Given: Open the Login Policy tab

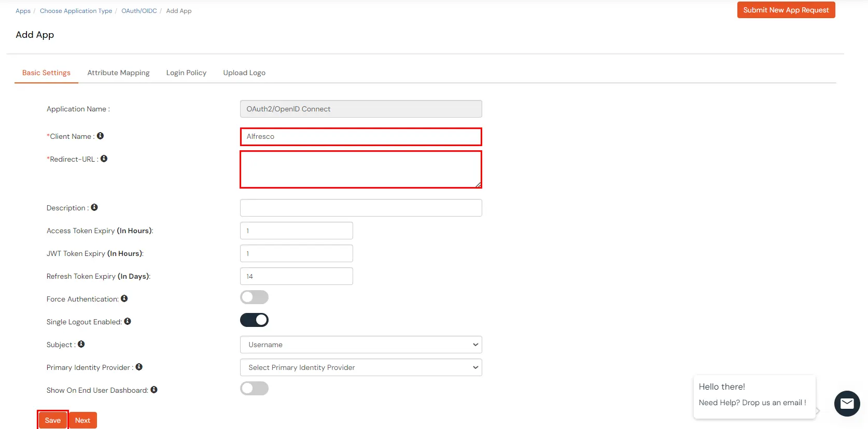Looking at the screenshot, I should 186,73.
